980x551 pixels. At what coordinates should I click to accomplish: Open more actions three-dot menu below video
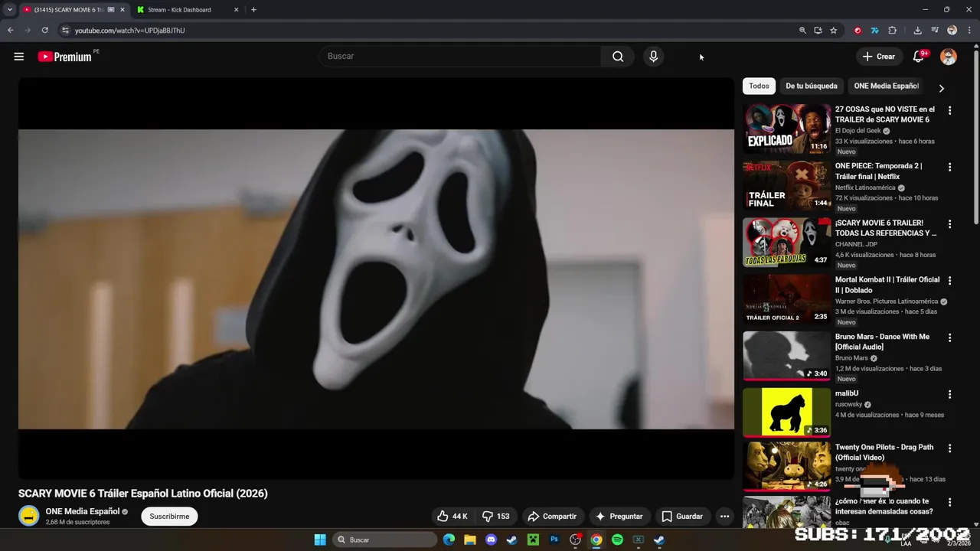[724, 517]
